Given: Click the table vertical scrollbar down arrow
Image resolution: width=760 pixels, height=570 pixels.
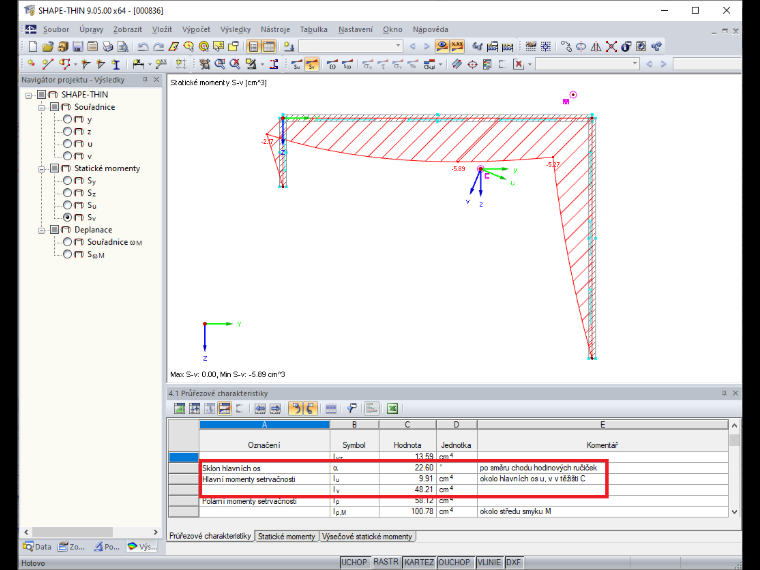Looking at the screenshot, I should coord(734,511).
